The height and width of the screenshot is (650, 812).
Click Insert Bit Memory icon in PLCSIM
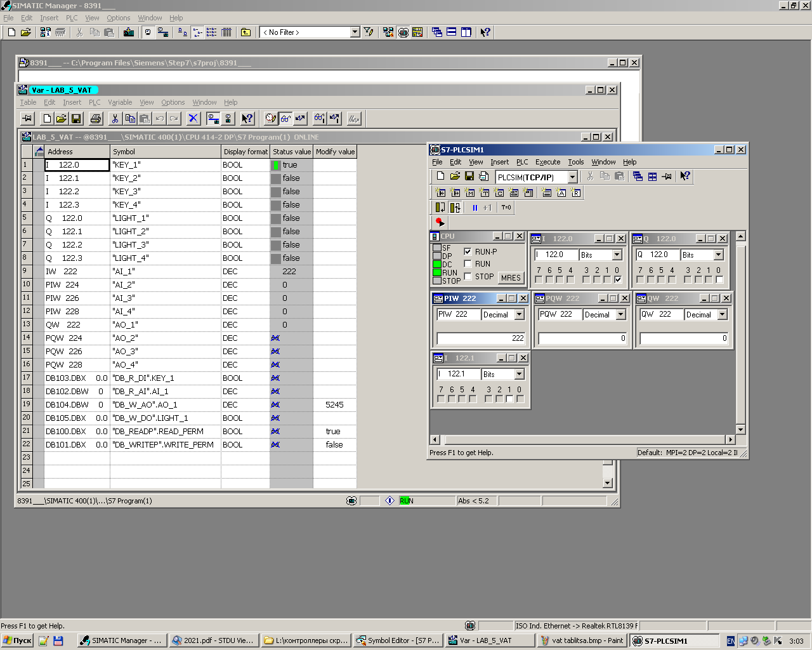pos(469,192)
